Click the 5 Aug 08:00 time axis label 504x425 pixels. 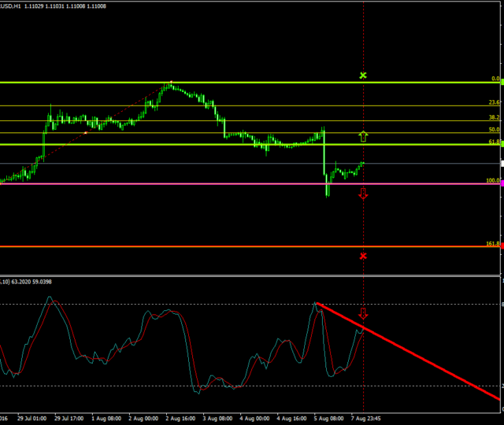click(326, 419)
